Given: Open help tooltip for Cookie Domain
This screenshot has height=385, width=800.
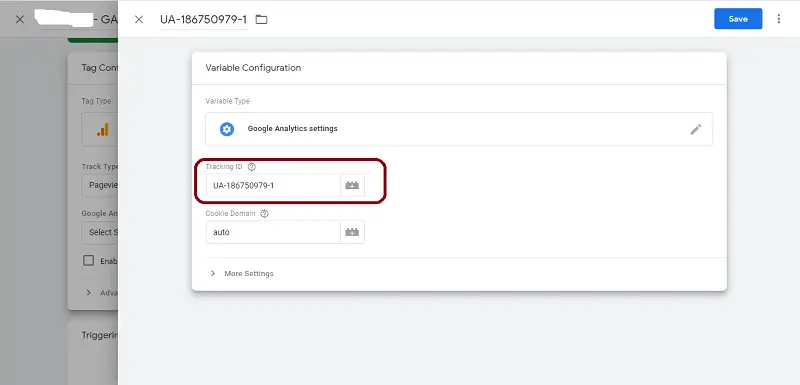Looking at the screenshot, I should click(264, 214).
